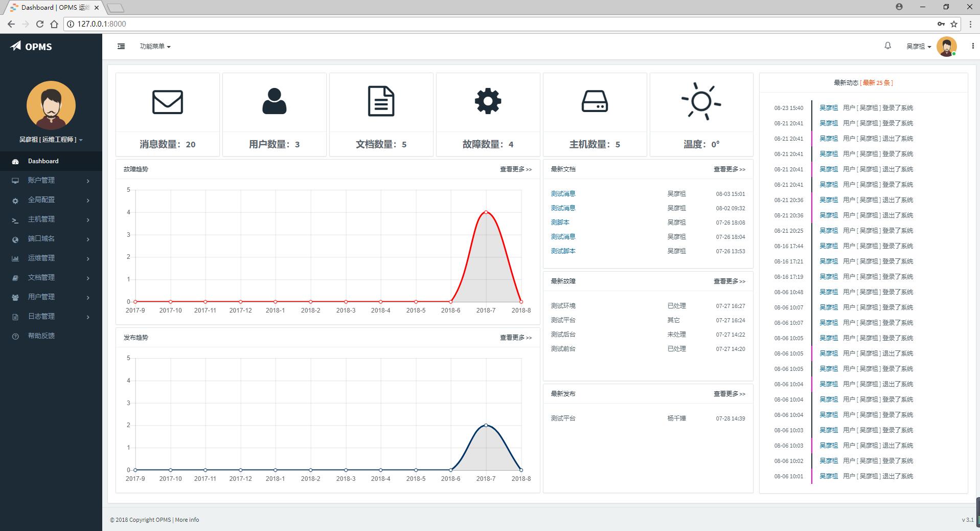Open the browser three-dot menu
The width and height of the screenshot is (980, 531).
click(x=970, y=24)
